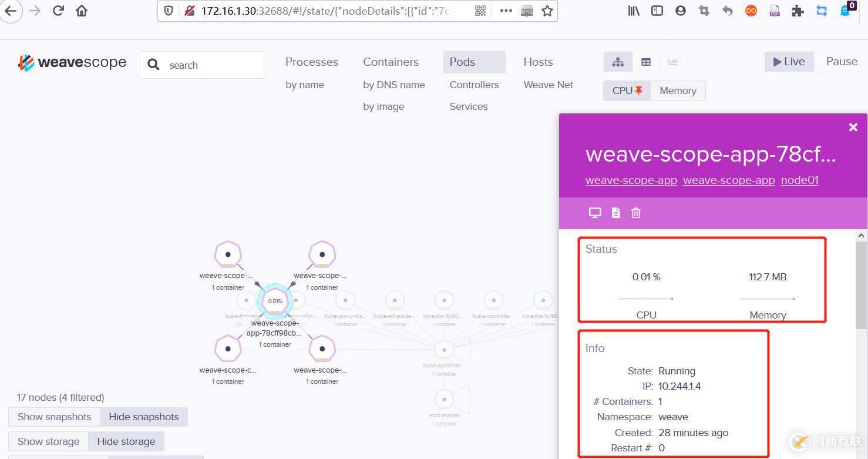Click the Created value 28 minutes ago
This screenshot has height=459, width=868.
pos(694,433)
